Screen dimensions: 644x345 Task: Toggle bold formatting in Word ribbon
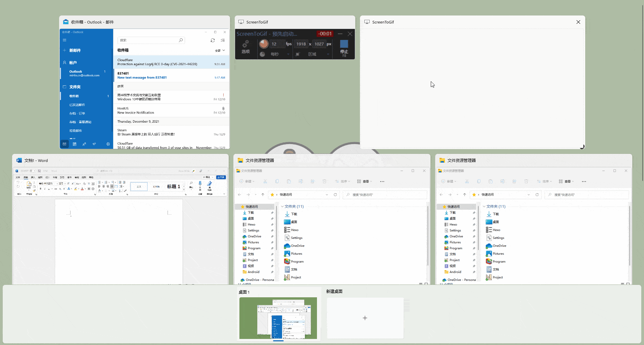pyautogui.click(x=40, y=189)
